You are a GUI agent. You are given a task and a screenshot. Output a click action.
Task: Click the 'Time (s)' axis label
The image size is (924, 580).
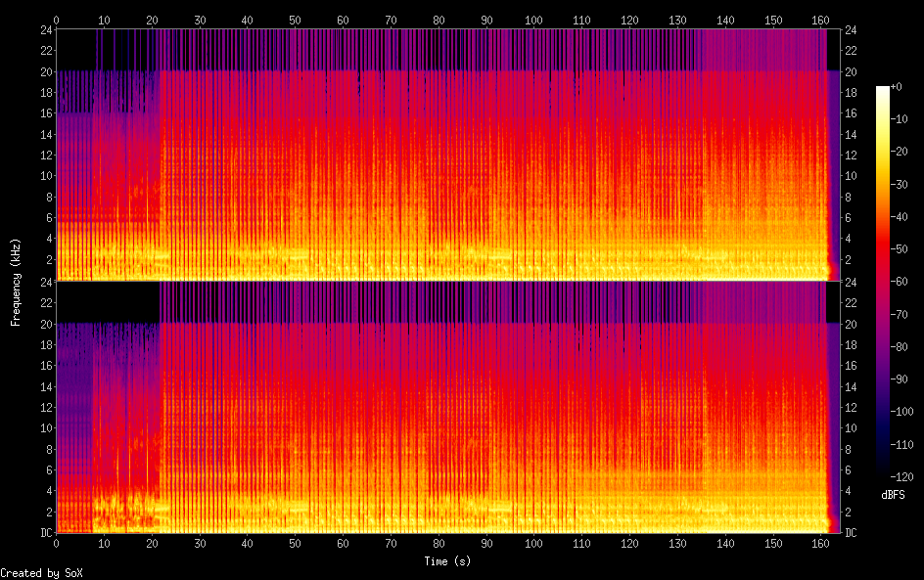[x=447, y=560]
